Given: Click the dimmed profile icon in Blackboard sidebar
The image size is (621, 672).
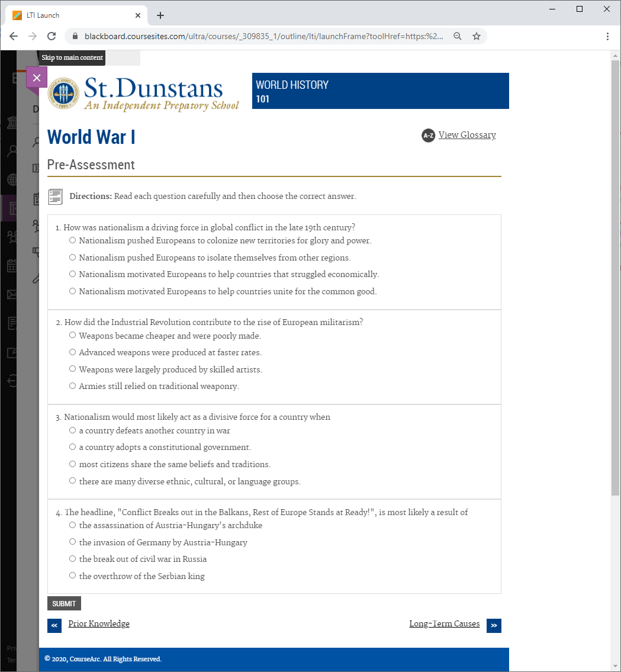Looking at the screenshot, I should point(12,151).
